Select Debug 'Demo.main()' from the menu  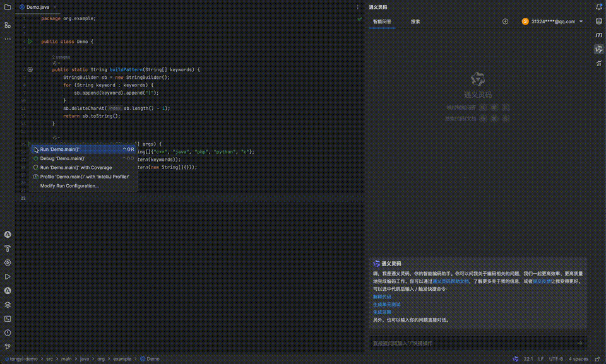[x=62, y=158]
